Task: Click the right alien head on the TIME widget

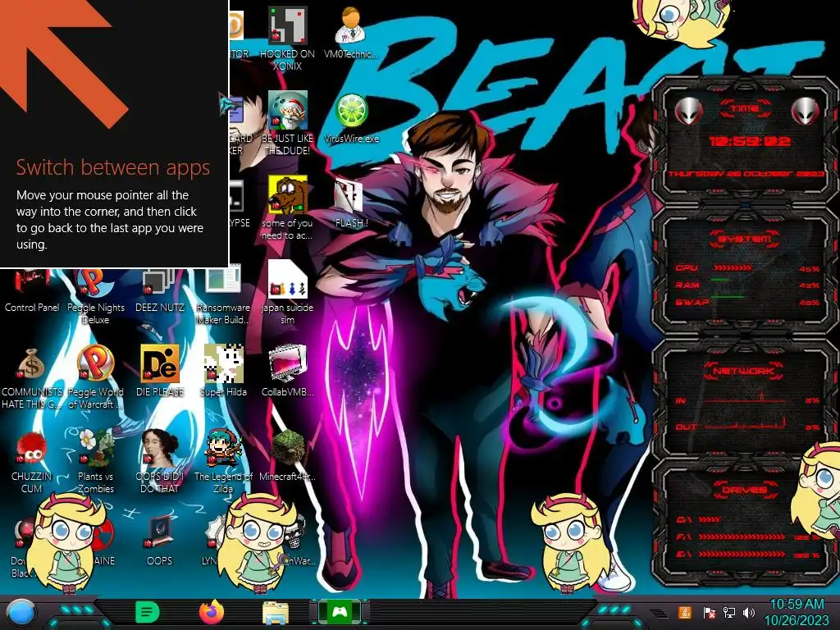Action: [805, 112]
